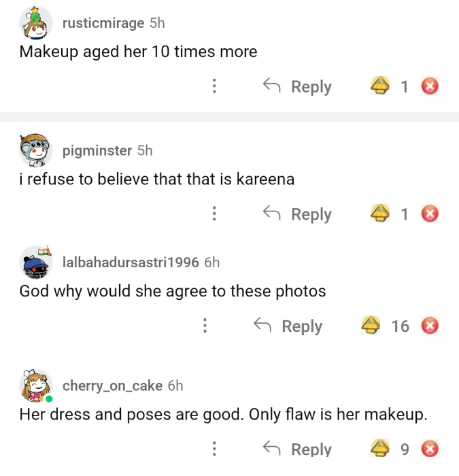
Task: Open rusticmirage's user profile link
Action: [103, 23]
